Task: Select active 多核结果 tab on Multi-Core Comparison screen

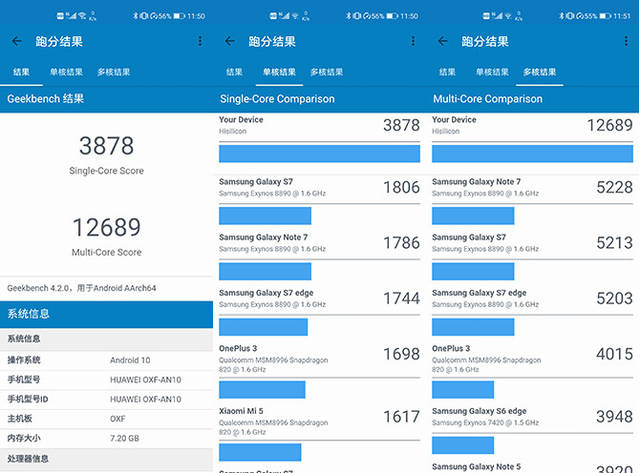Action: [x=540, y=72]
